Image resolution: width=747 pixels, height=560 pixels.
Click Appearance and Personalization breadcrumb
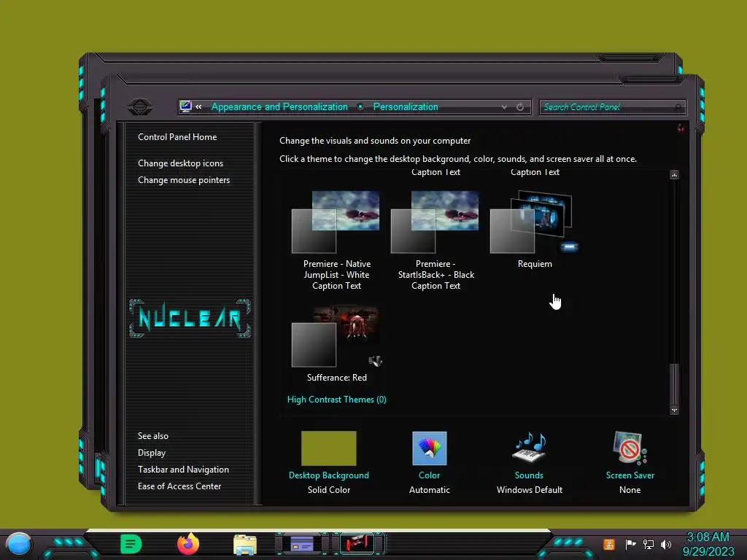(x=279, y=106)
